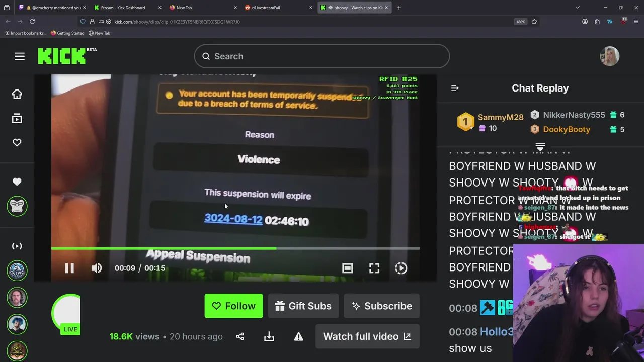Close the shoovy Kick clips tab
The height and width of the screenshot is (362, 644).
[x=386, y=8]
